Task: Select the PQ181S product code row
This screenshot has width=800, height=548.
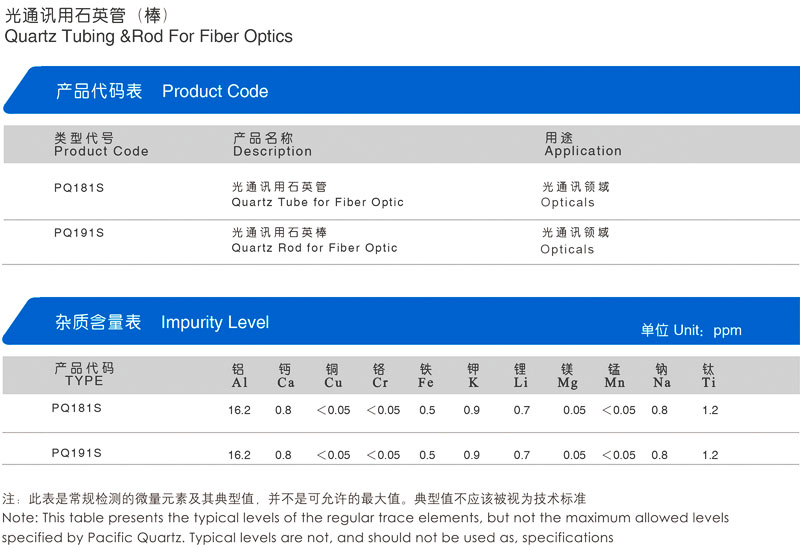Action: point(402,192)
